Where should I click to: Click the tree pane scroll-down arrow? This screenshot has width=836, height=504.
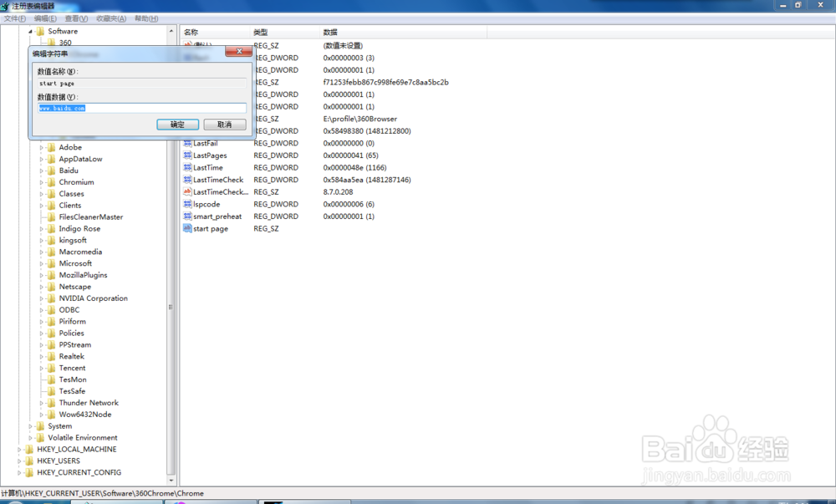[171, 480]
